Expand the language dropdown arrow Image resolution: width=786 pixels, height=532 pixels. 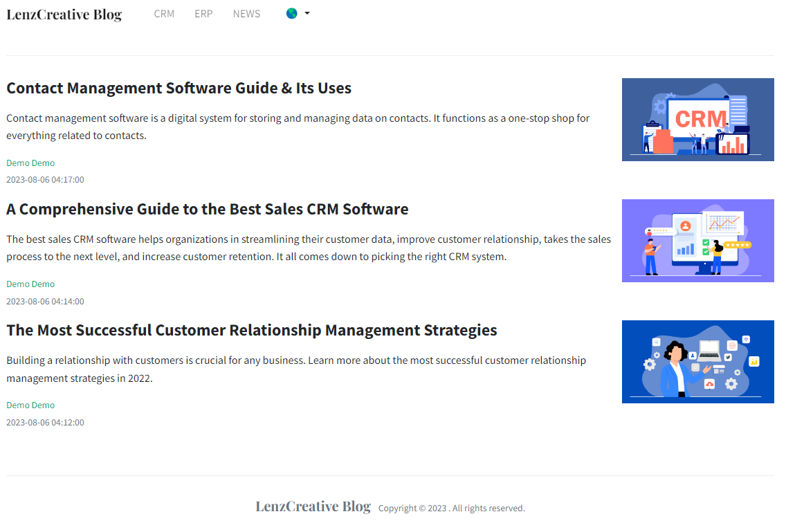coord(307,13)
